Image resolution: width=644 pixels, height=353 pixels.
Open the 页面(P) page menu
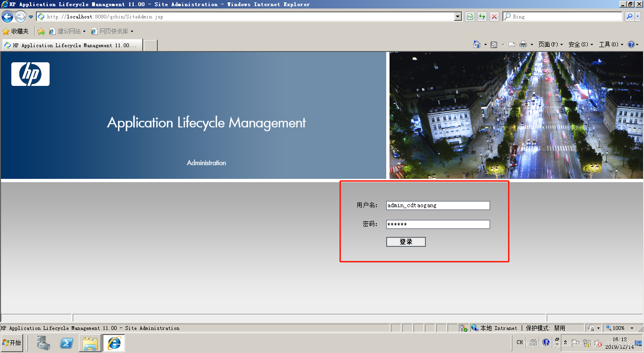point(551,44)
